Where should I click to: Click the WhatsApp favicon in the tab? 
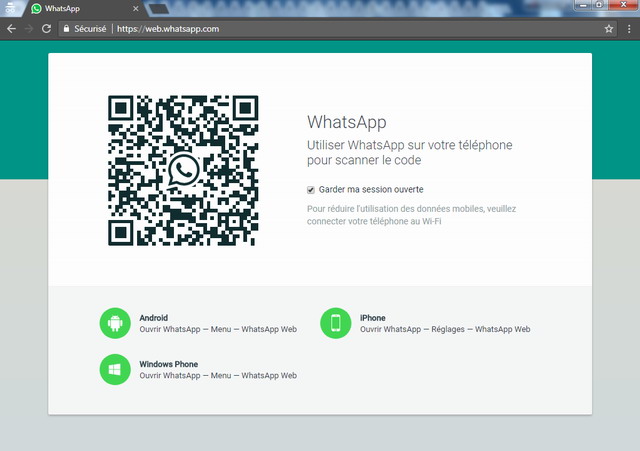point(36,9)
